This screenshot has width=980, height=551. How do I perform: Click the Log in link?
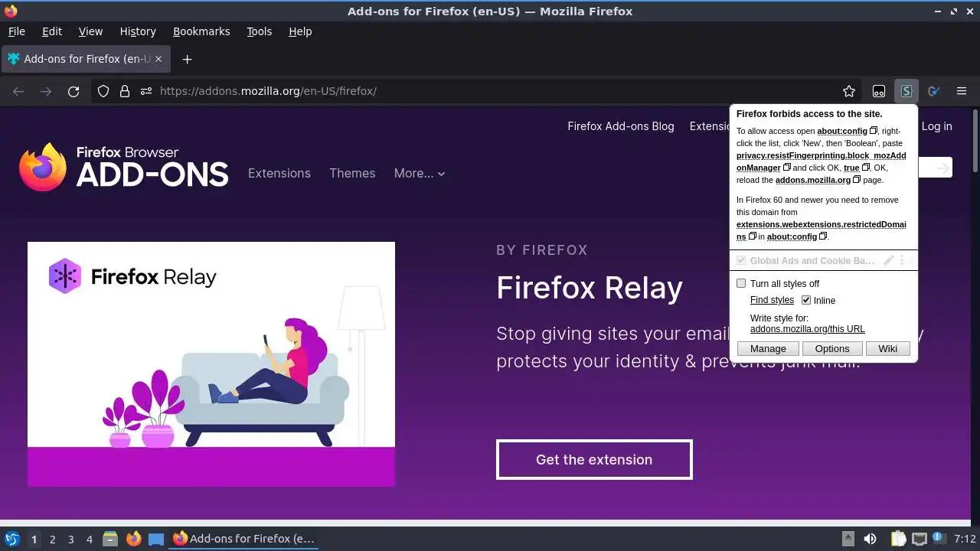pos(937,126)
